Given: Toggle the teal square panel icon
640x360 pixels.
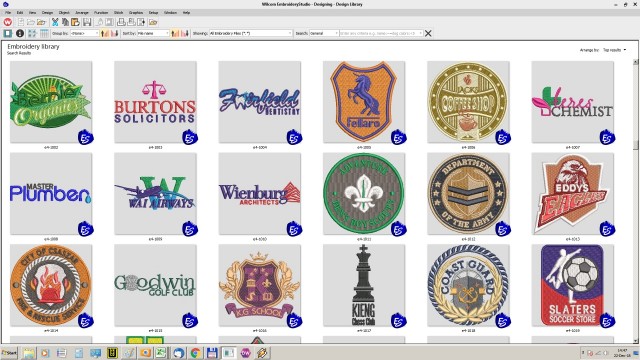Looking at the screenshot, I should tap(8, 33).
